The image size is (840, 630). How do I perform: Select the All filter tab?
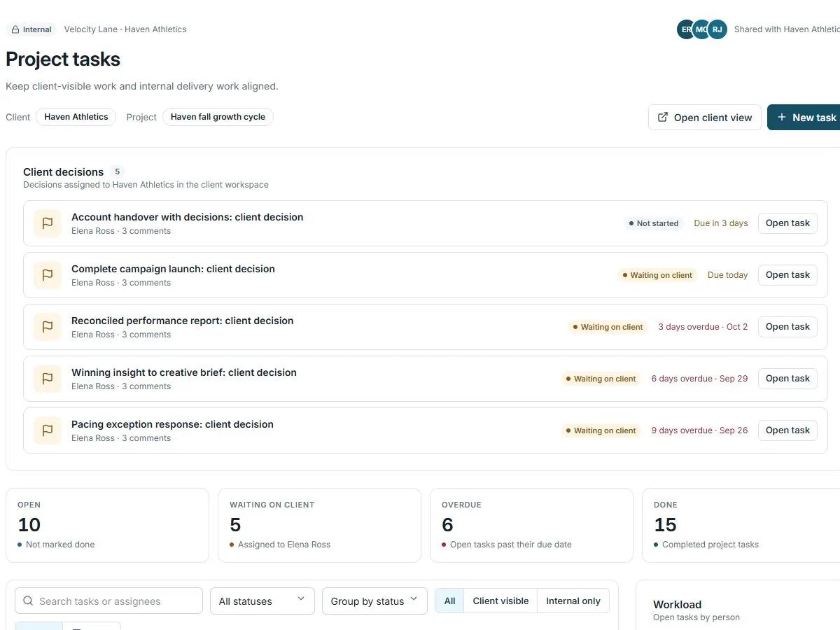point(449,601)
